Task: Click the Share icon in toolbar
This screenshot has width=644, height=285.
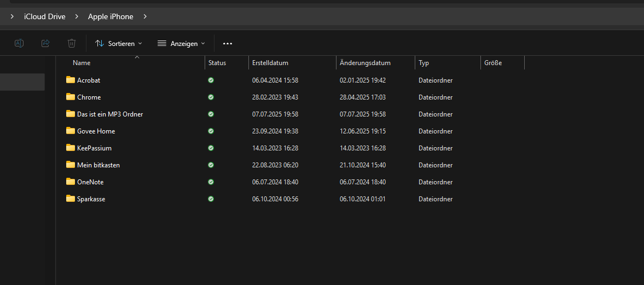Action: click(x=45, y=43)
